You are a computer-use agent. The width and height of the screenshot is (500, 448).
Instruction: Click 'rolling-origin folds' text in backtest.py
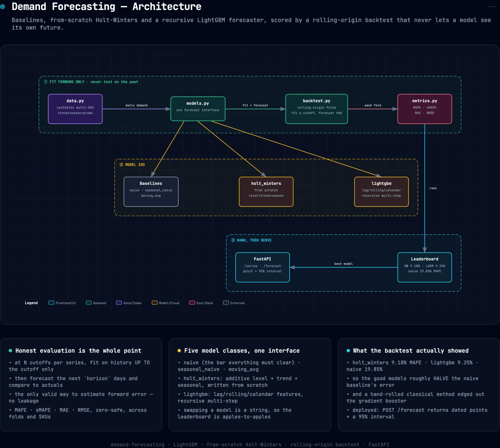pos(316,107)
